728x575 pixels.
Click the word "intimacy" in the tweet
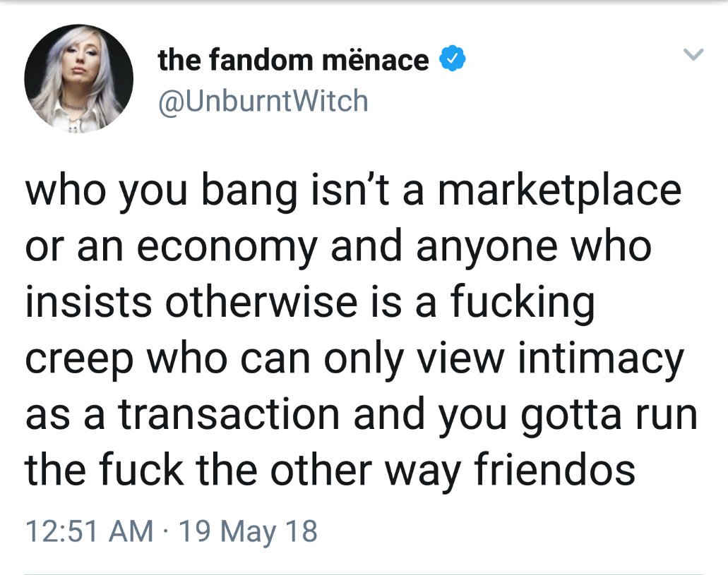(x=601, y=358)
